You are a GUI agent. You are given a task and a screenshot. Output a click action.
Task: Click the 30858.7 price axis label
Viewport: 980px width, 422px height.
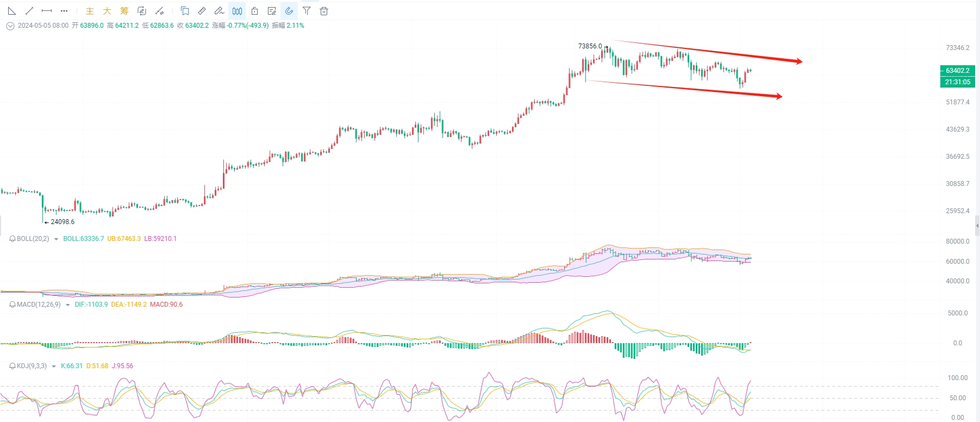(958, 184)
